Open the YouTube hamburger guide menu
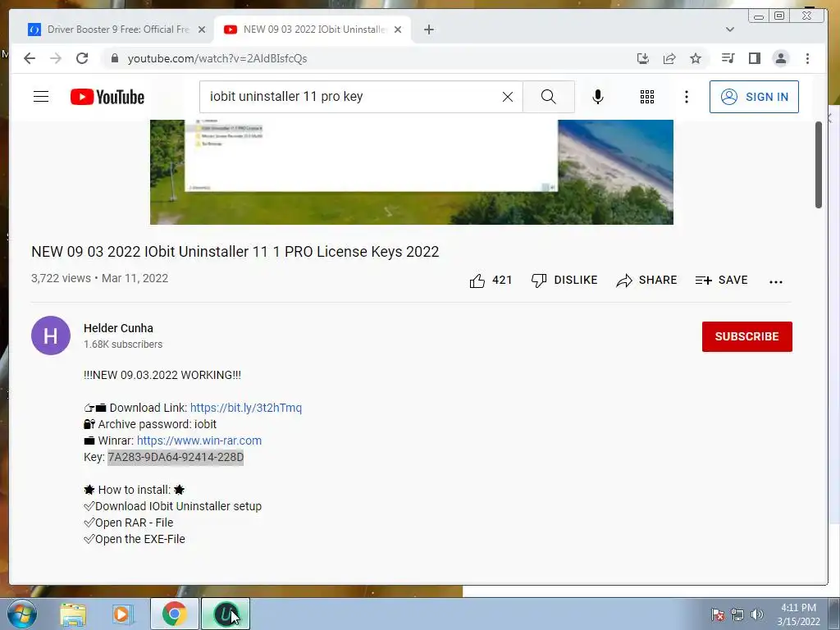The width and height of the screenshot is (840, 630). coord(41,97)
